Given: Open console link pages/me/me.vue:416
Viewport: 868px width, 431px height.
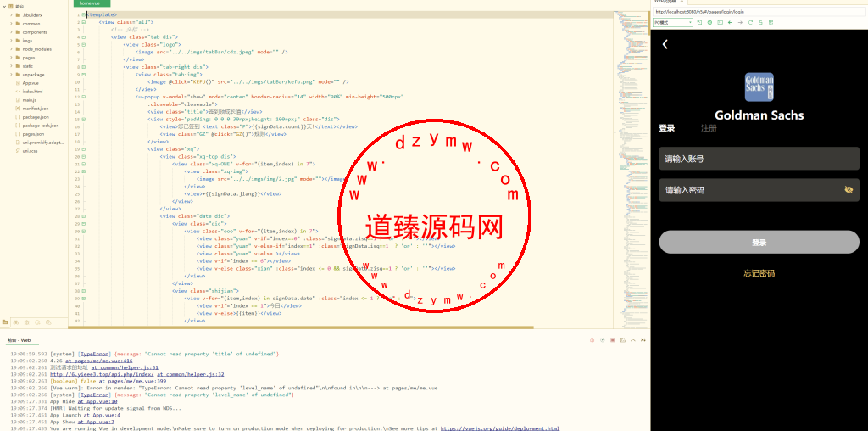Looking at the screenshot, I should click(98, 361).
